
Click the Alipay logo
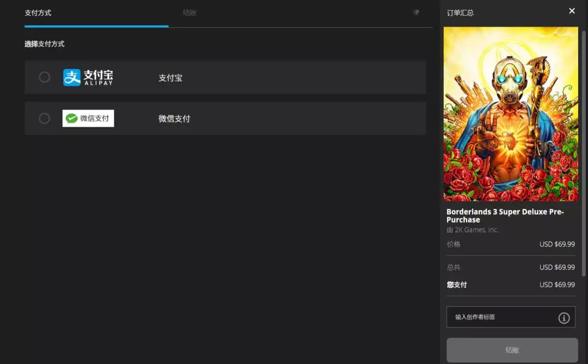point(88,77)
